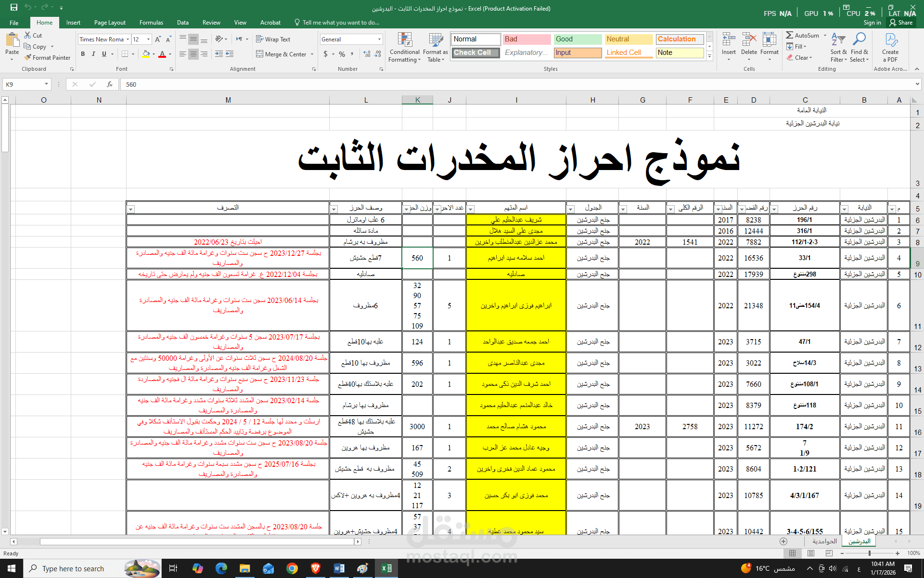This screenshot has height=578, width=924.
Task: Click the Tell me what you want search
Action: [336, 23]
